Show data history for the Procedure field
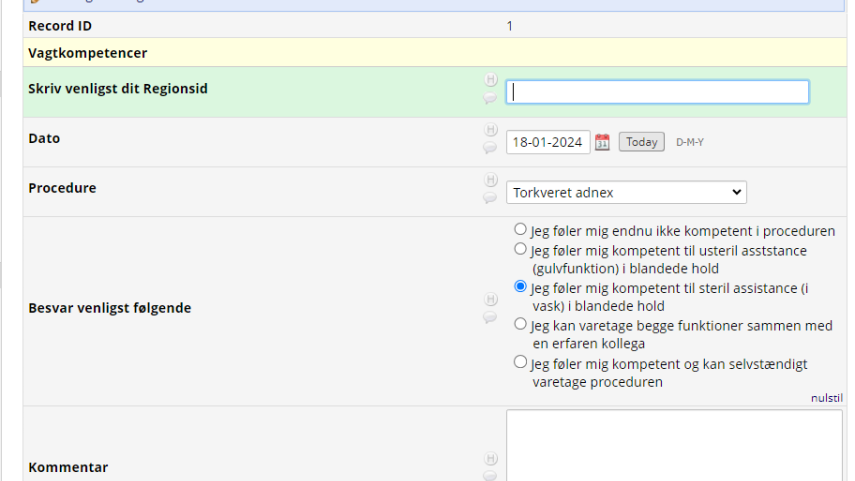This screenshot has height=481, width=855. 490,180
